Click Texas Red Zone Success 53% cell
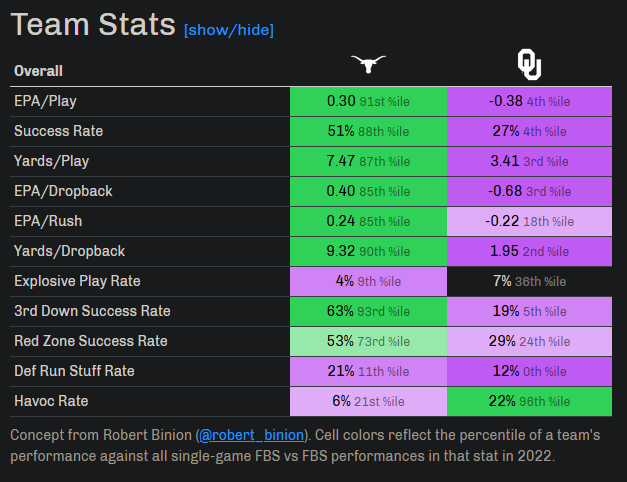The image size is (627, 482). [x=368, y=341]
